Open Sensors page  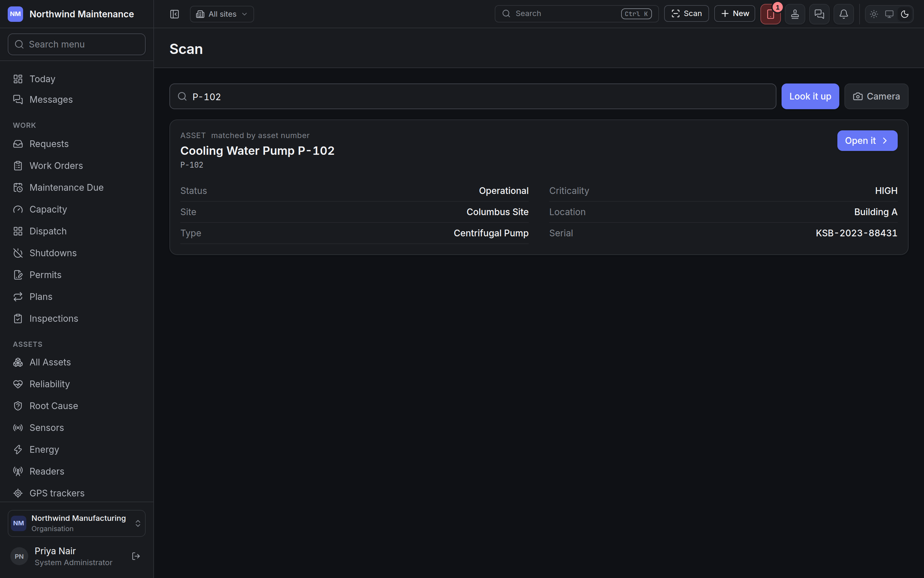pyautogui.click(x=77, y=427)
